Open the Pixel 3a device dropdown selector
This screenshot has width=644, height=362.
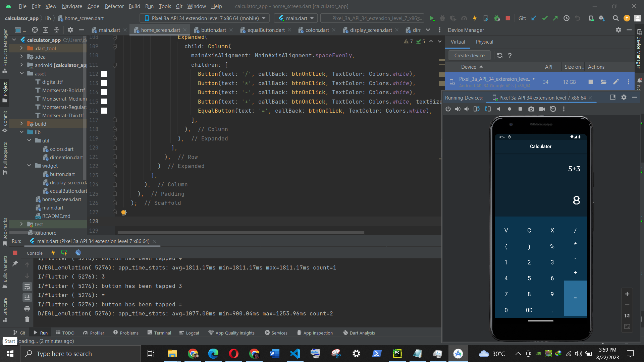click(x=204, y=18)
